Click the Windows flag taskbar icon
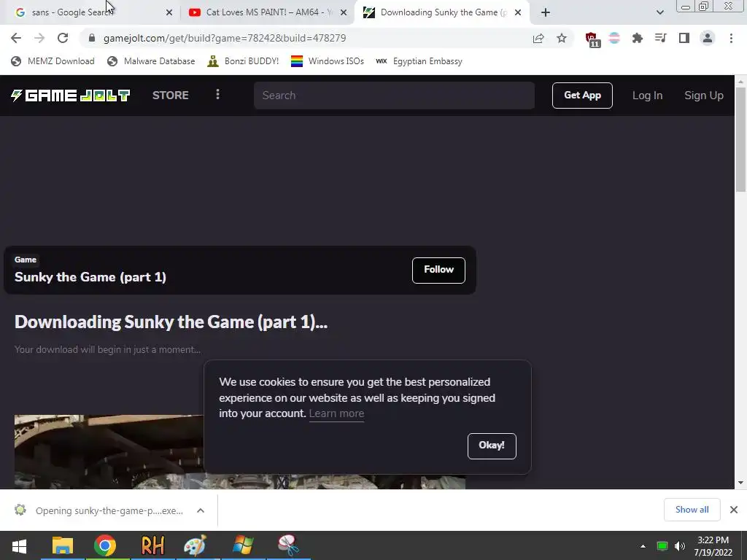The width and height of the screenshot is (747, 560). pos(243,545)
